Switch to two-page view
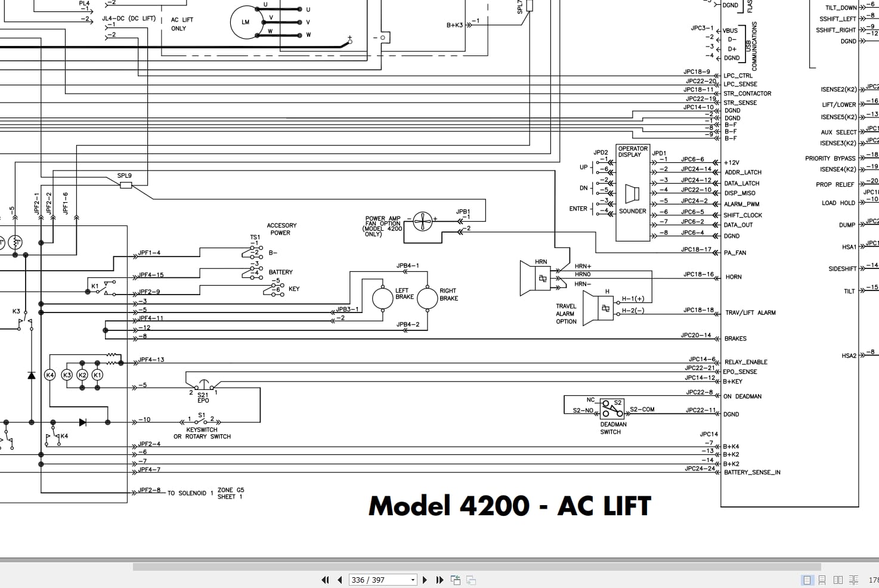The image size is (879, 588). click(838, 580)
